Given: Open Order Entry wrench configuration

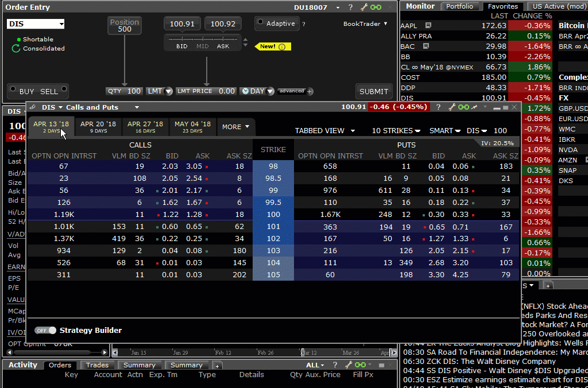Looking at the screenshot, I should 363,7.
